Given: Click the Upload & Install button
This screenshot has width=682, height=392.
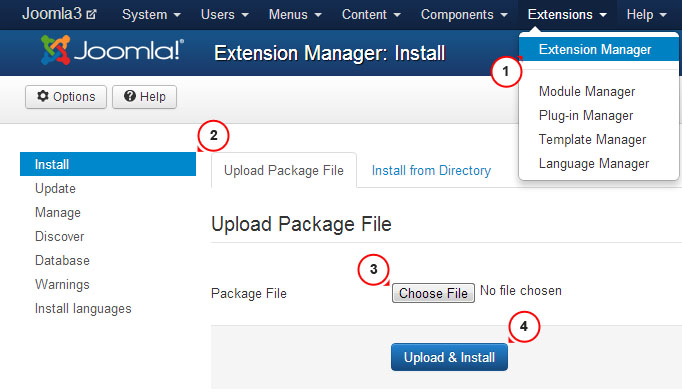Looking at the screenshot, I should 449,357.
